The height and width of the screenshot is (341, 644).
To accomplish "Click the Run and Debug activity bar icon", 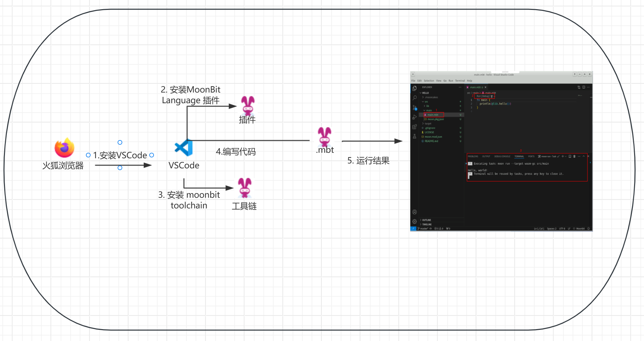I will (414, 117).
